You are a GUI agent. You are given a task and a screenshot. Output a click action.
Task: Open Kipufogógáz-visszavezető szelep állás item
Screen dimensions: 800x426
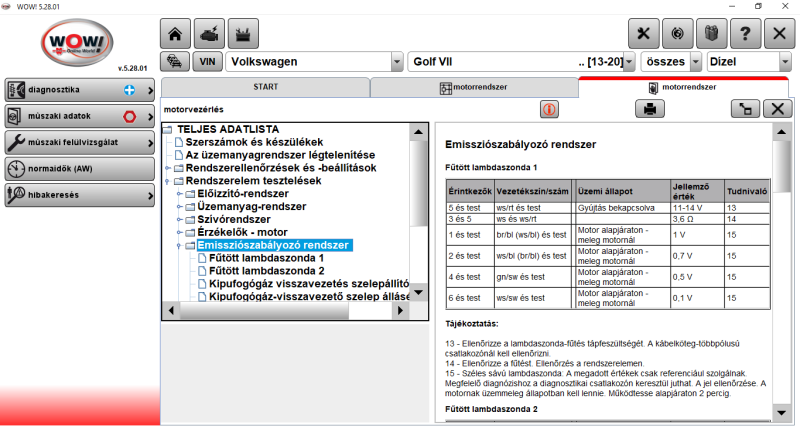(309, 296)
